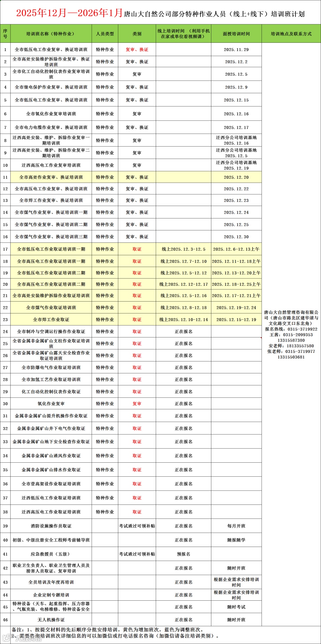321x644 pixels.
Task: Select 全市煤气作业复审、换证培训班一期 cell
Action: [x=51, y=212]
